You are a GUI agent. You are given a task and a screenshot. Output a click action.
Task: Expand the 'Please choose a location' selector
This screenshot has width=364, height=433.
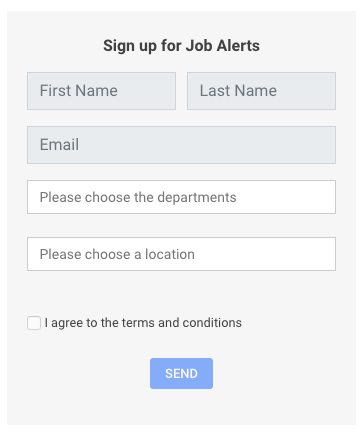pyautogui.click(x=181, y=254)
